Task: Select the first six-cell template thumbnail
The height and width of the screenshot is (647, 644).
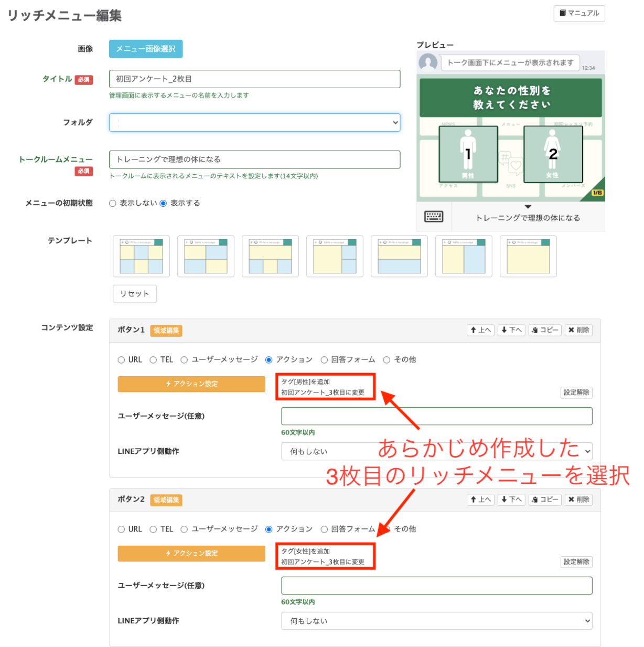Action: pyautogui.click(x=141, y=256)
